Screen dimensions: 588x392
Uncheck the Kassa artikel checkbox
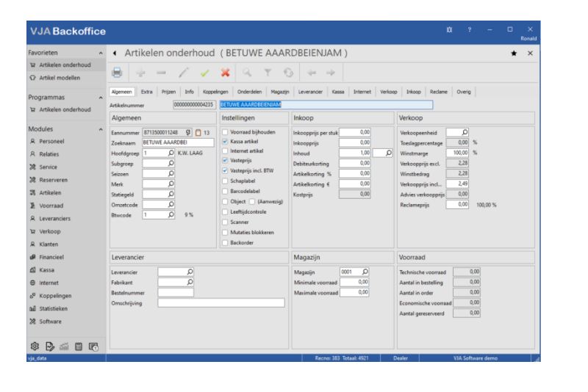click(224, 141)
